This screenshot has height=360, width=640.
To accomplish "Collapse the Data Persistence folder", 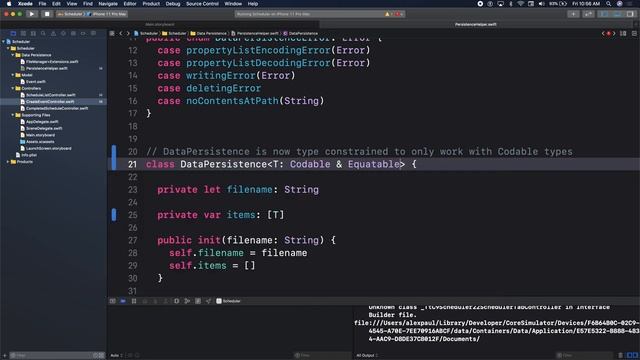I will coord(13,55).
